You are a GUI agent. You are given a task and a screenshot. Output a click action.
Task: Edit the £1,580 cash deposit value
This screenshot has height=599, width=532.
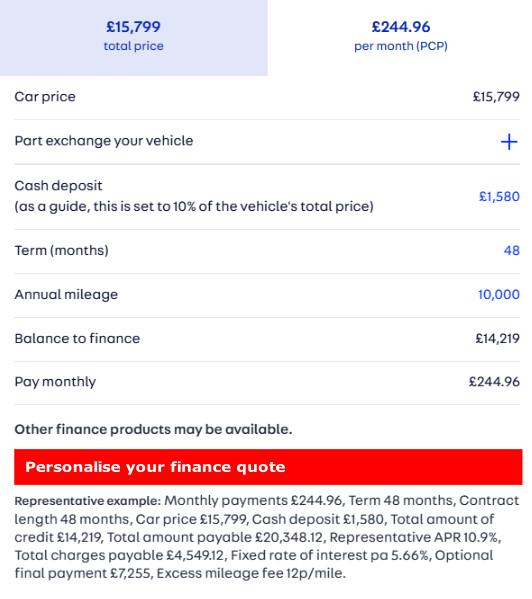tap(499, 196)
